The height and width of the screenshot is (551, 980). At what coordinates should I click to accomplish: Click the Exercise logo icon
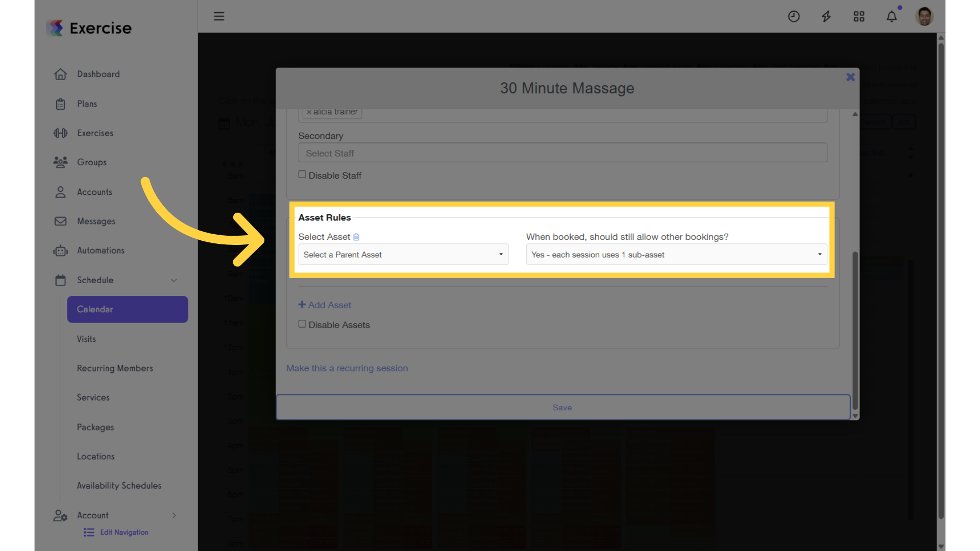tap(55, 28)
